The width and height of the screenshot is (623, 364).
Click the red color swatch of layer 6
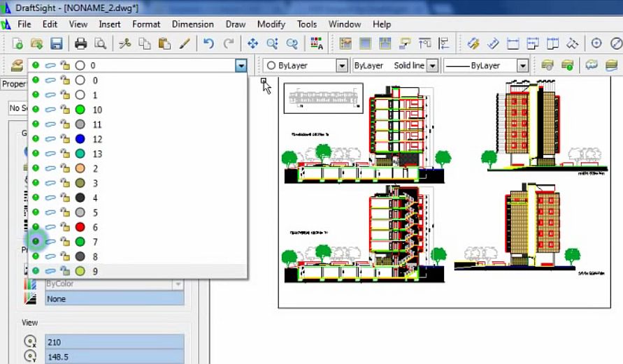point(80,227)
